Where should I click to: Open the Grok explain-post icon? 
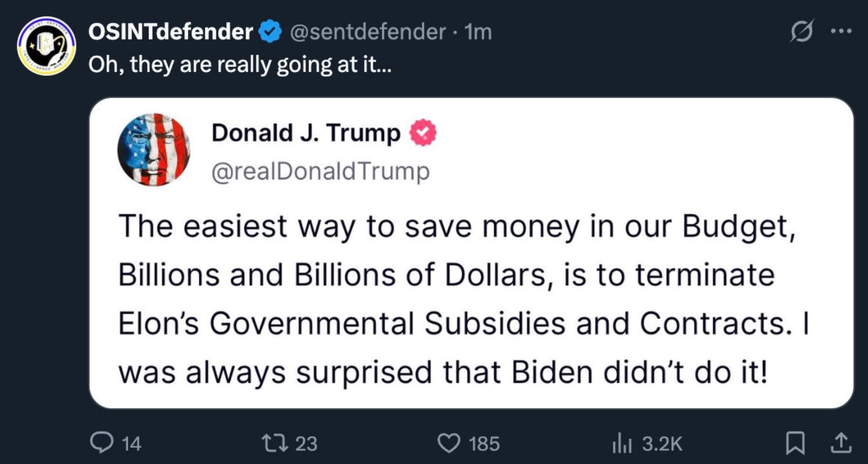click(801, 32)
